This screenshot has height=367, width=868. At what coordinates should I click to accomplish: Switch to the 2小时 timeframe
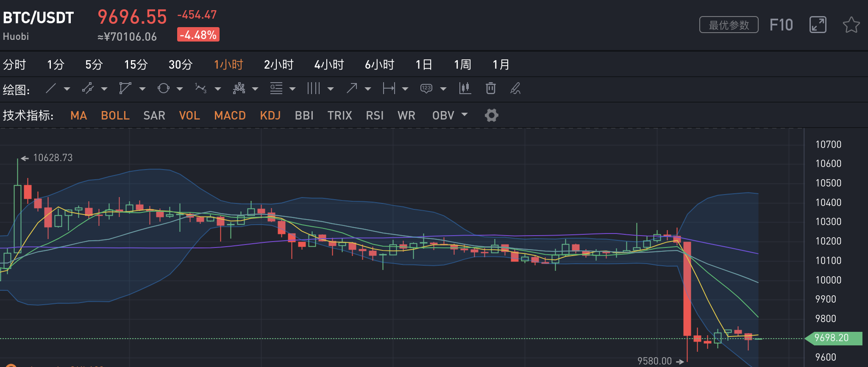coord(279,64)
